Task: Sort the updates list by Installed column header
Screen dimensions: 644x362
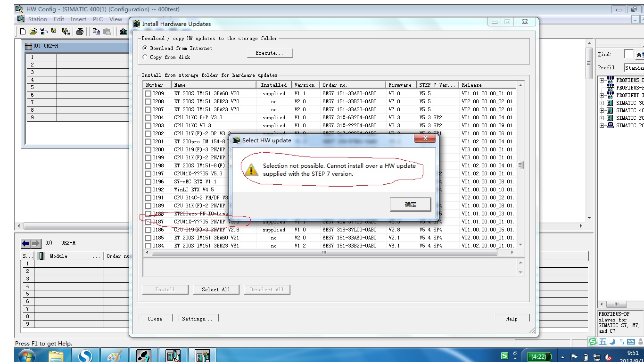Action: pyautogui.click(x=274, y=85)
